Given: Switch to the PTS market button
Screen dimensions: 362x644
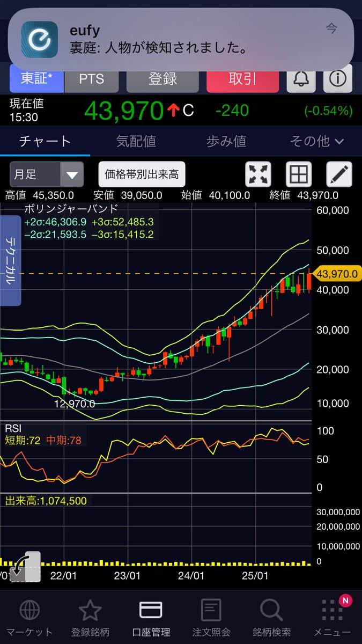Looking at the screenshot, I should pos(91,79).
